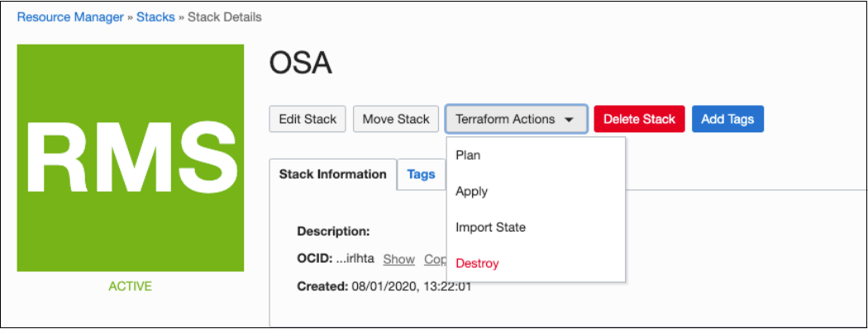
Task: Click the OSA stack title
Action: 300,64
